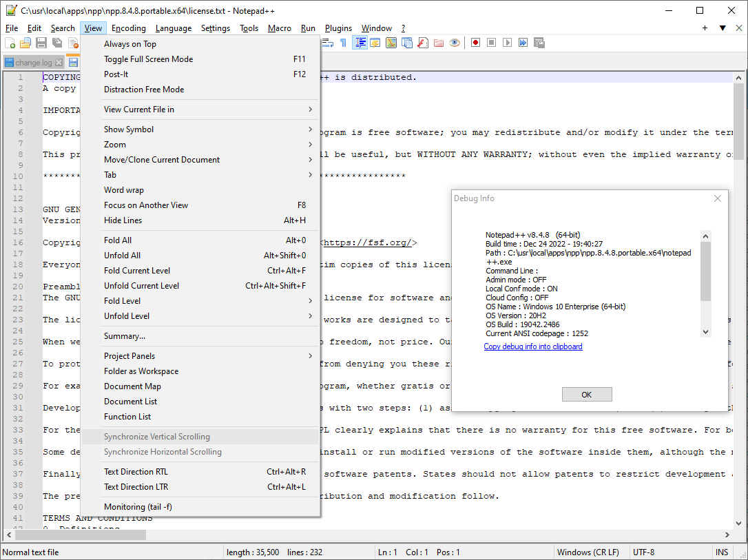Screen dimensions: 748x560
Task: Enable Distraction Free Mode
Action: point(200,90)
